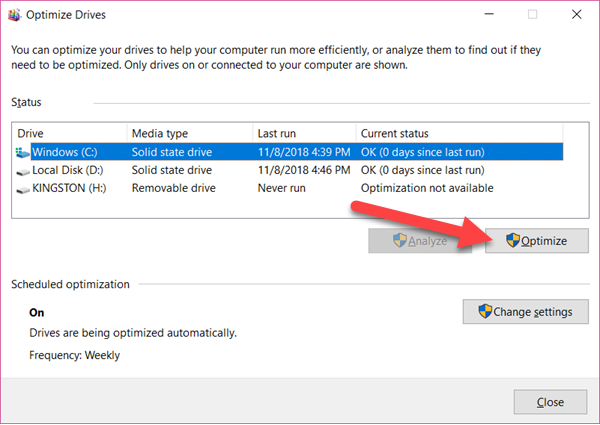Click 'Drives are being optimized automatically' text

tap(133, 333)
